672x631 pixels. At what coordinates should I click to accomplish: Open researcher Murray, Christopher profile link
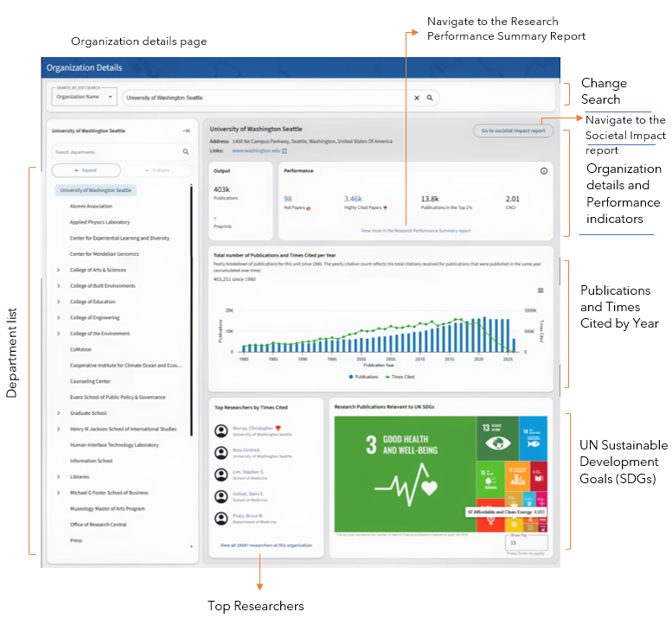pos(253,428)
